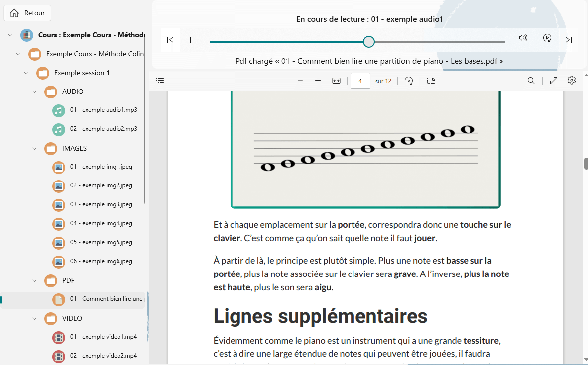Switch PDF page view layout
The width and height of the screenshot is (588, 365).
click(431, 81)
